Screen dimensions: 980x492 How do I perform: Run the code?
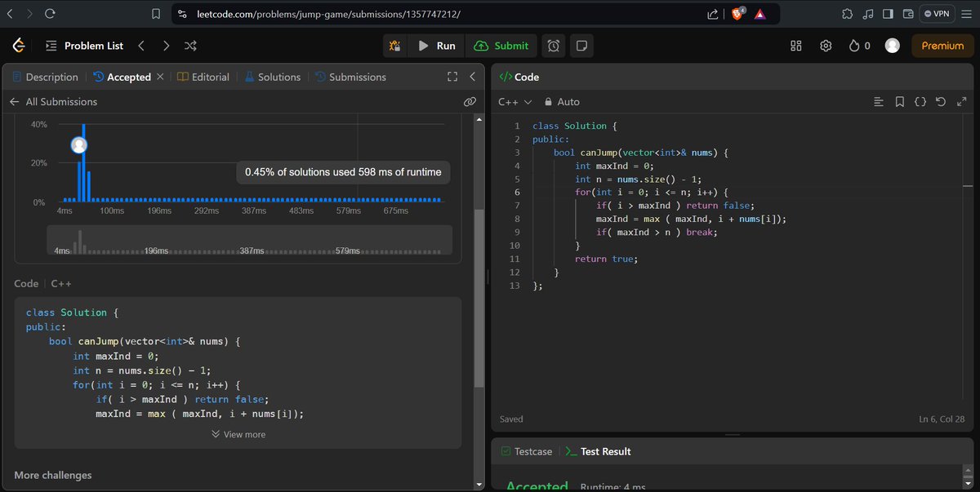point(437,46)
